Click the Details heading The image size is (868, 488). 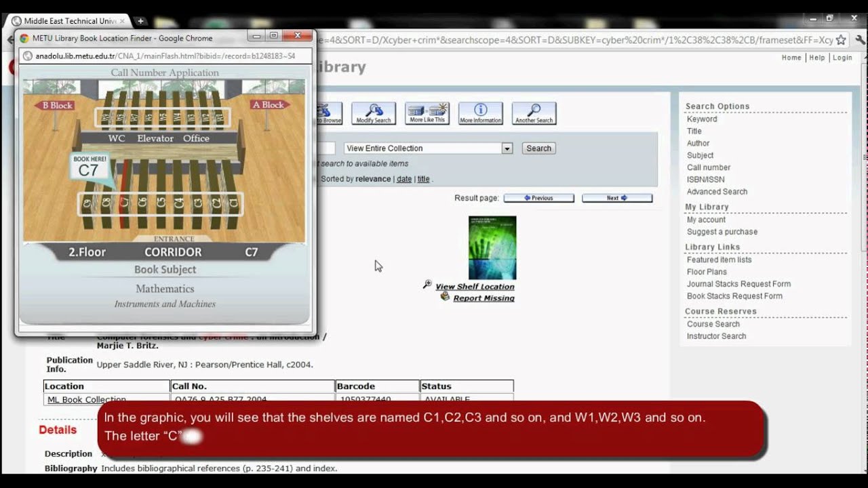tap(58, 430)
